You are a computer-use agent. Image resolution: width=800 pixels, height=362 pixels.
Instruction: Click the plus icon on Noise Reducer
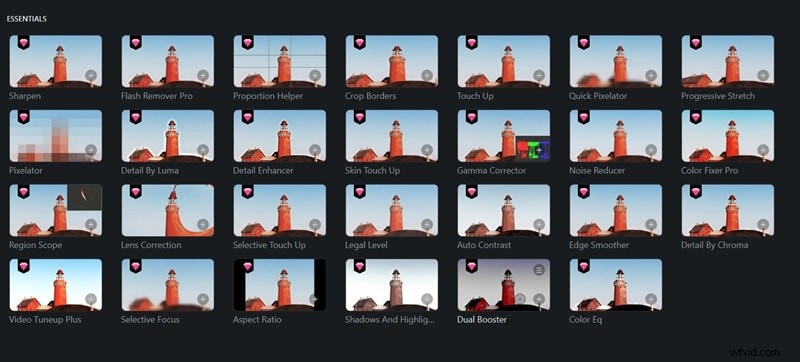[x=651, y=150]
